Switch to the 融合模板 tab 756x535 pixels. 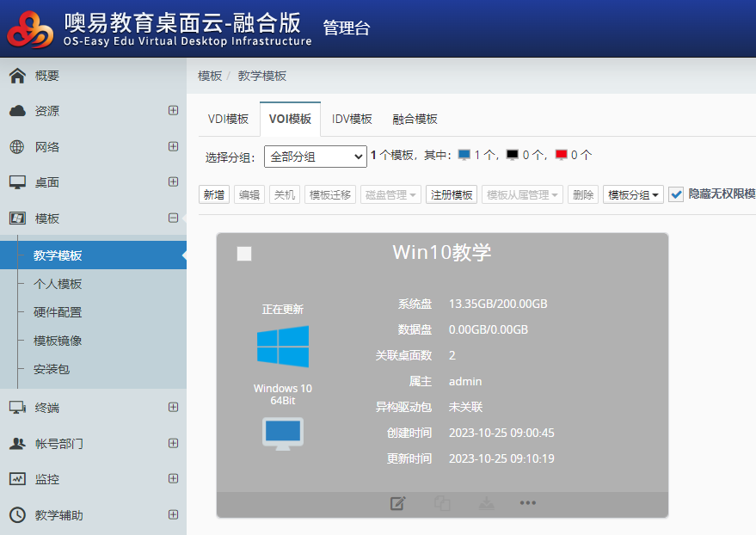(415, 120)
